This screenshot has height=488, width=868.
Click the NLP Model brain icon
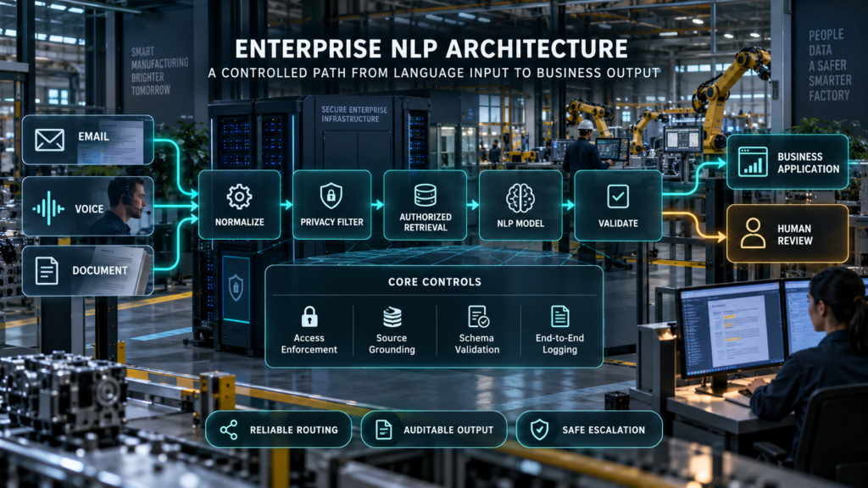(520, 197)
